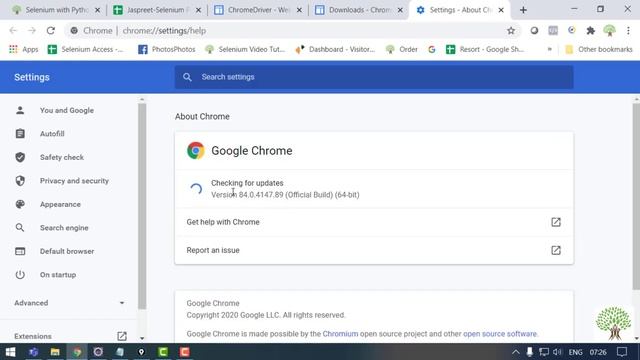640x360 pixels.
Task: Open File Explorer from the taskbar
Action: click(x=55, y=352)
